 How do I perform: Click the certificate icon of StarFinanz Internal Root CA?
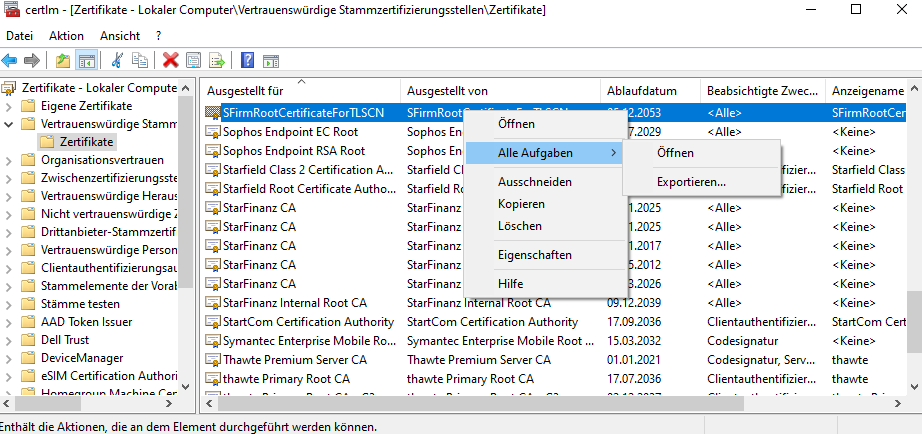pos(212,303)
